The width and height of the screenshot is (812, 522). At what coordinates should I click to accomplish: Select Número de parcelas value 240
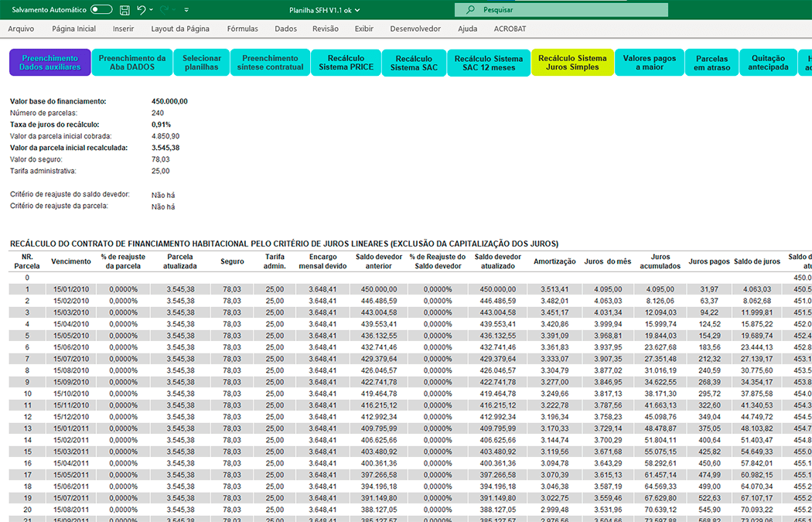point(158,113)
